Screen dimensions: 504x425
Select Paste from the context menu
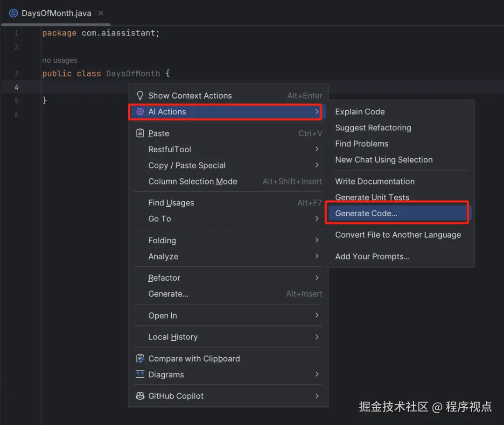point(228,133)
